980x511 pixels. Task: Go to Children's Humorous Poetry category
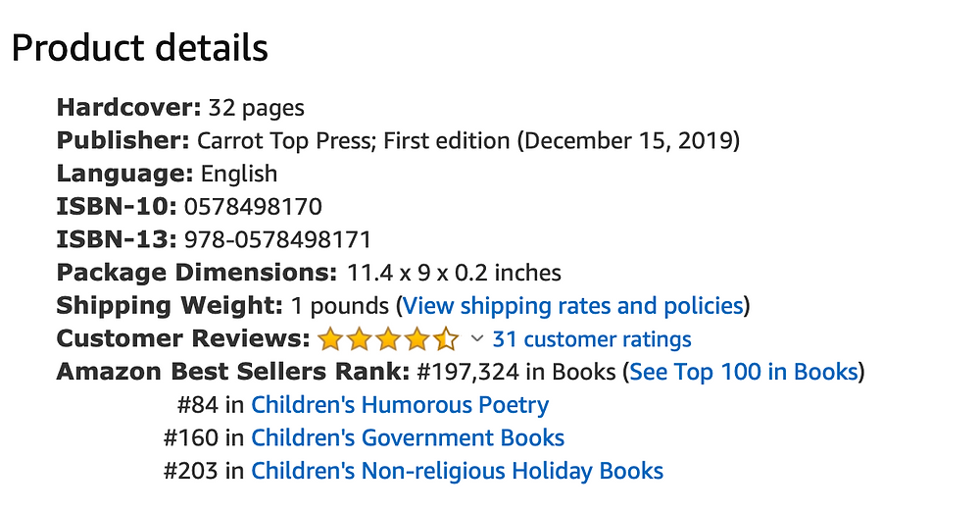pyautogui.click(x=400, y=405)
